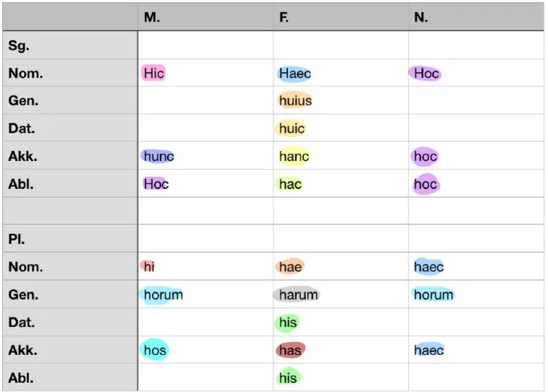Select the "hunc" cell in column M.
This screenshot has width=548, height=392.
pyautogui.click(x=158, y=156)
